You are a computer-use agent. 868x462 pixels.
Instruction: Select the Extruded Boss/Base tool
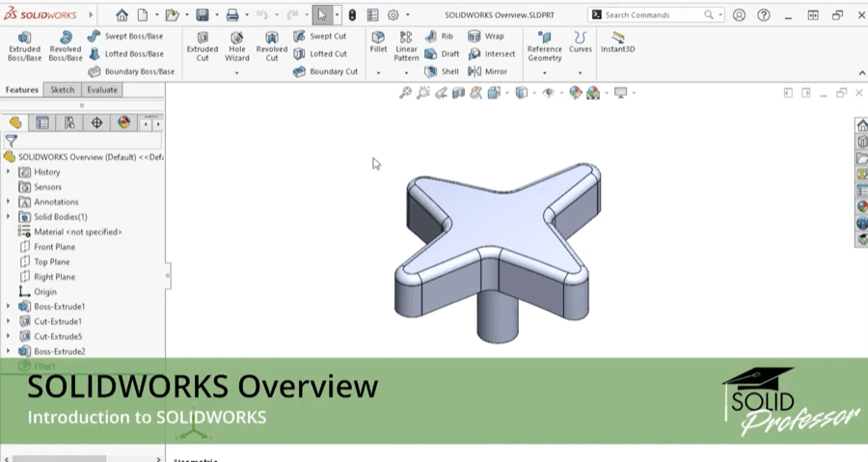(x=24, y=45)
